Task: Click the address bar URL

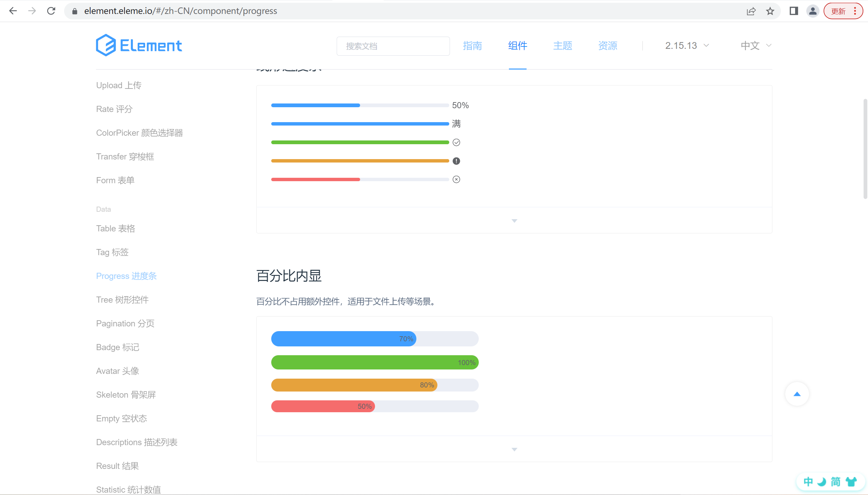Action: click(x=181, y=11)
